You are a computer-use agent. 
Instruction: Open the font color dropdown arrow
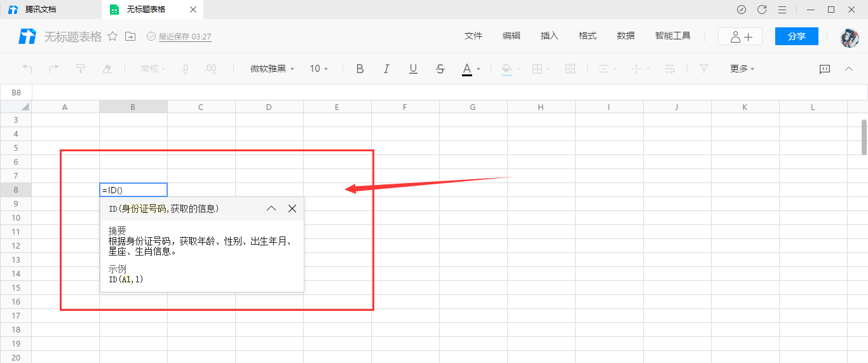478,69
